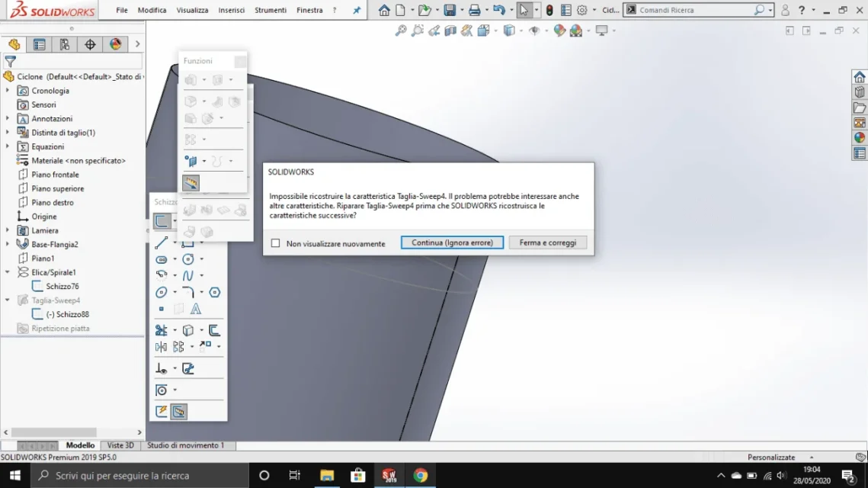Image resolution: width=868 pixels, height=488 pixels.
Task: Open the Line tool dropdown arrow
Action: (x=175, y=242)
